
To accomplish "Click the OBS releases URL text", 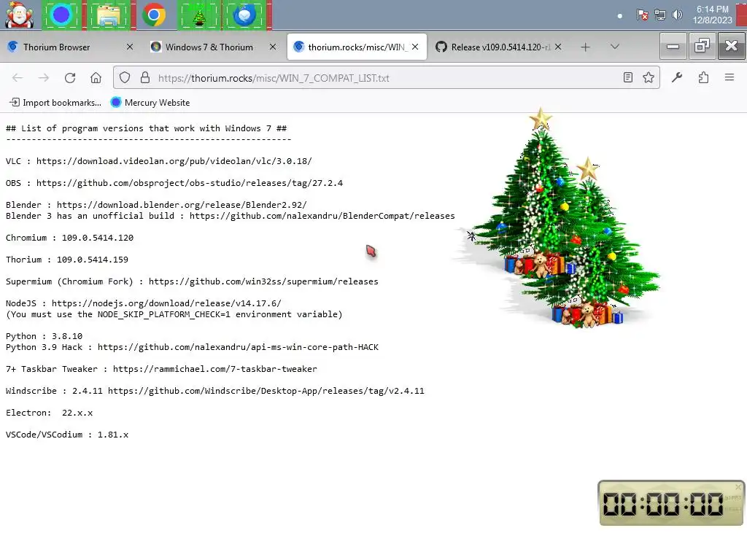I will 190,183.
